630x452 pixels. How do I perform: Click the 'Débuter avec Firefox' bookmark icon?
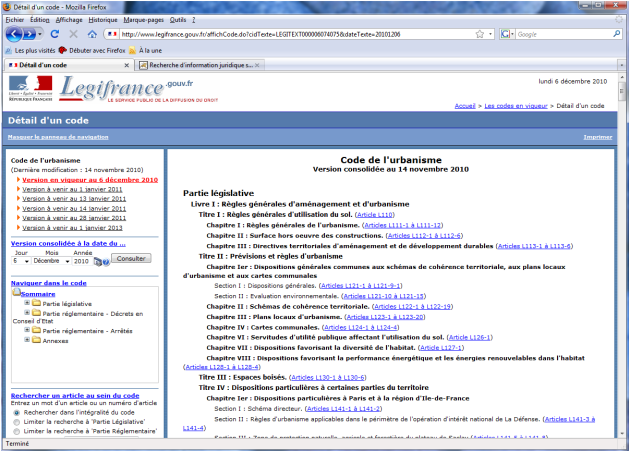63,50
